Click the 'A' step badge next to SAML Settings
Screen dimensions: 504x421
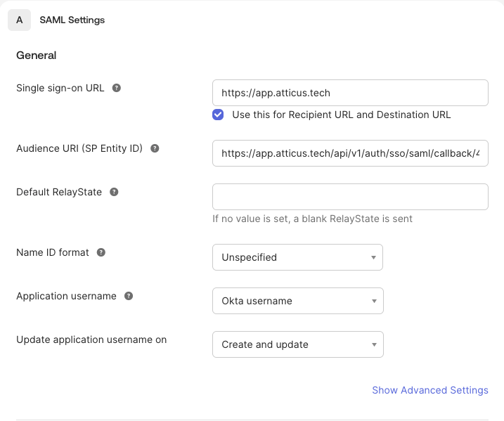[19, 20]
